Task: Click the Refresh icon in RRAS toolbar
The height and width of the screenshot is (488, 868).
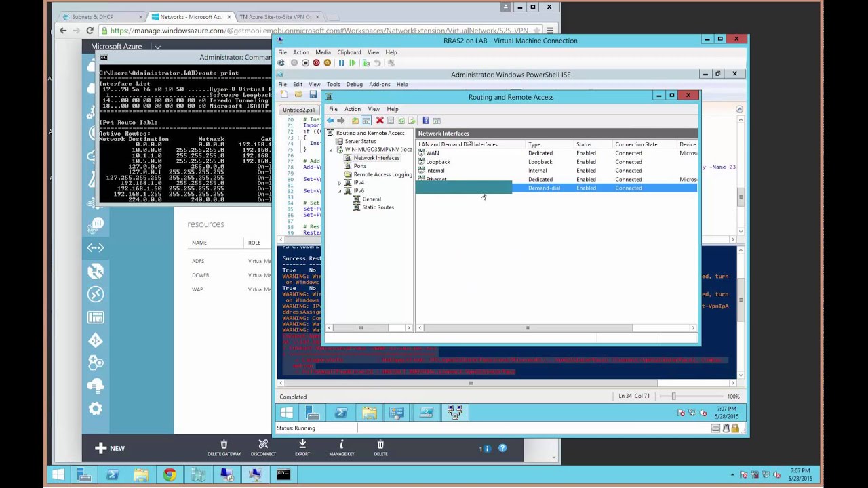Action: [401, 121]
